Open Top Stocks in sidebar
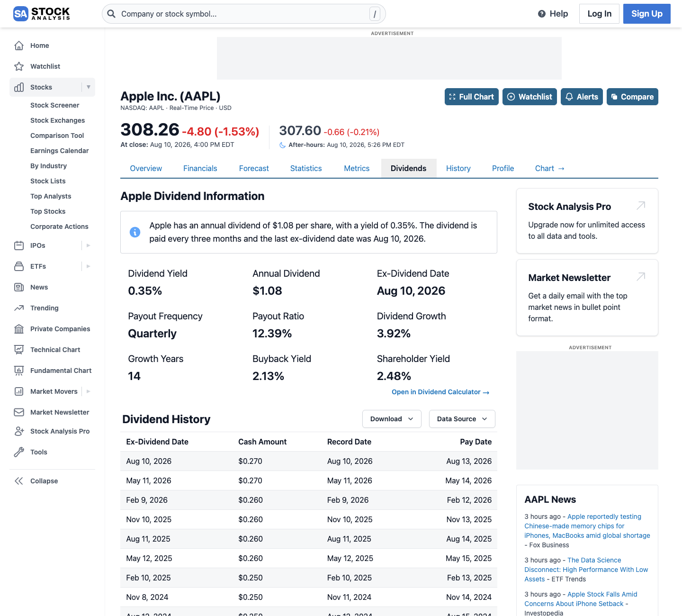 click(x=48, y=211)
